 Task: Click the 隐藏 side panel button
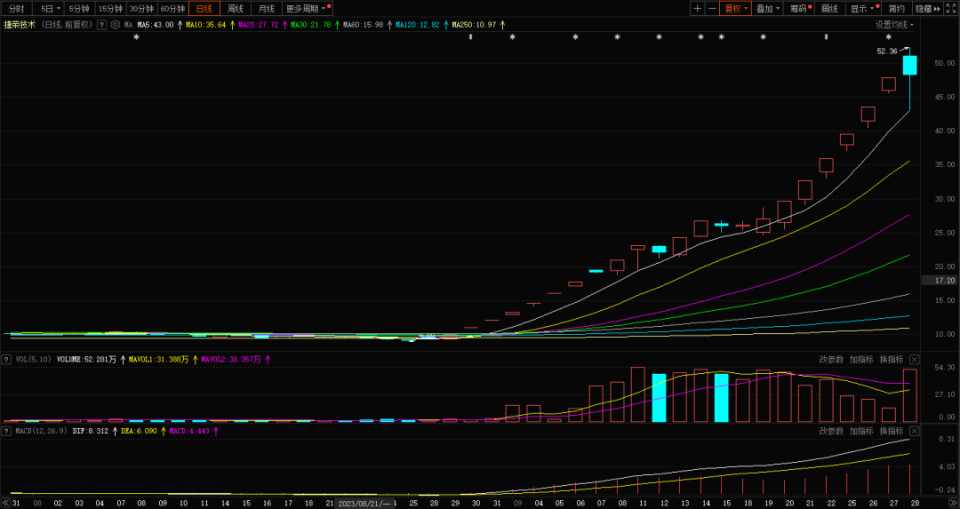928,9
